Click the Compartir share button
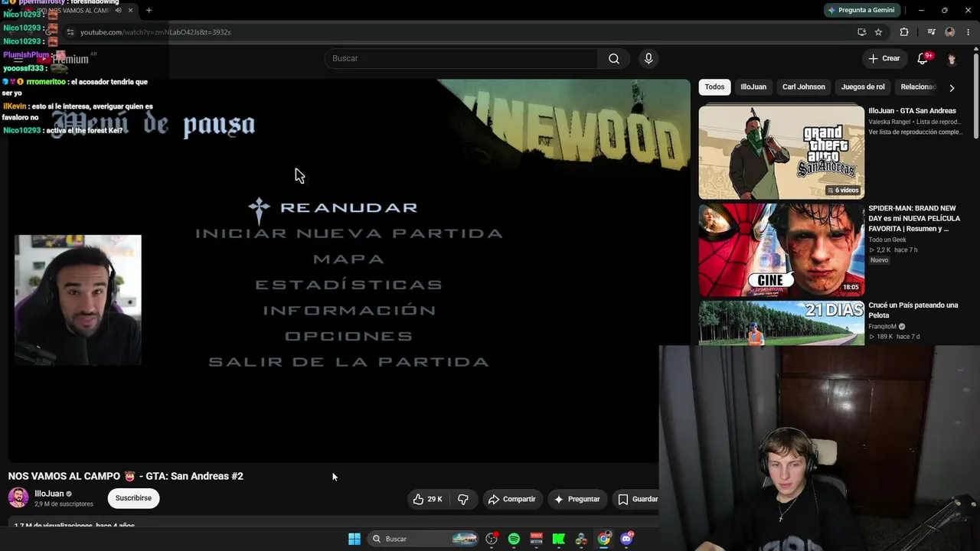980x551 pixels. point(512,499)
